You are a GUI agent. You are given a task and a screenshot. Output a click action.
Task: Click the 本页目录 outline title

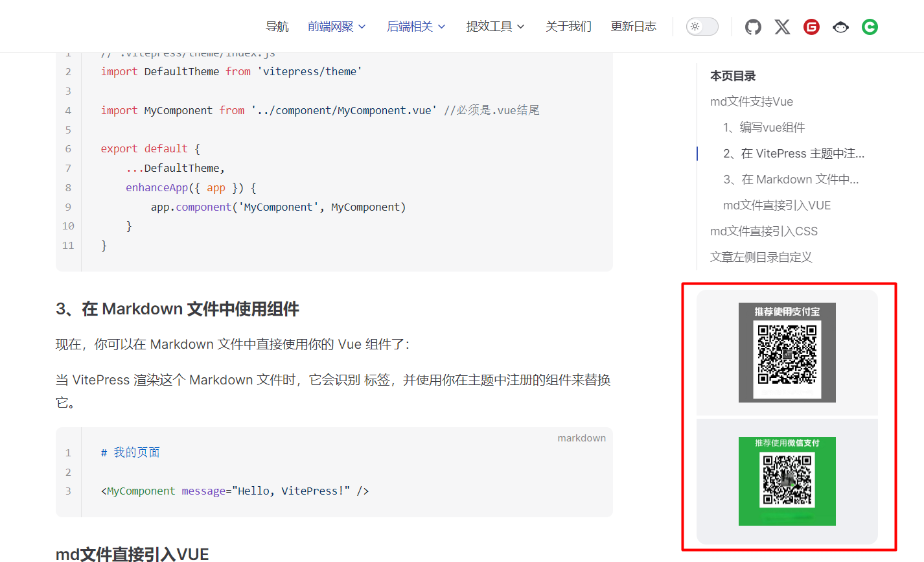point(733,76)
